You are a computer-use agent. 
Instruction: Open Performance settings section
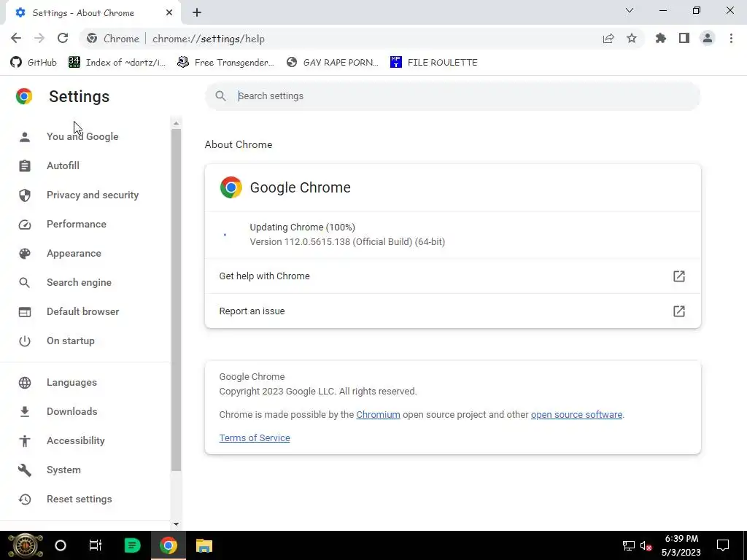pos(76,225)
